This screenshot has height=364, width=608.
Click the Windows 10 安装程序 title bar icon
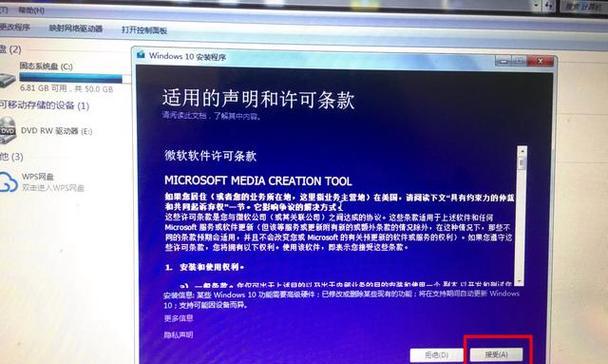(141, 55)
